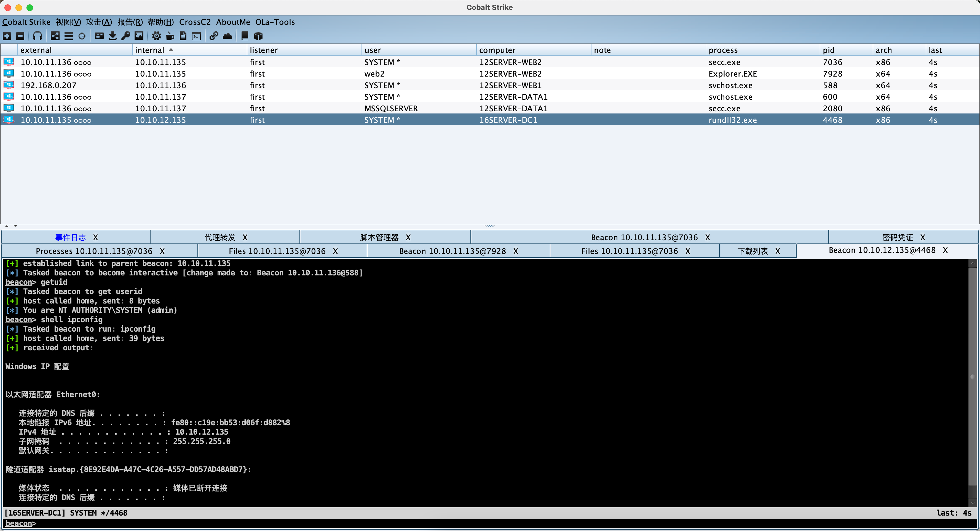Click the split pane collapse-down arrow
980x531 pixels.
(16, 226)
